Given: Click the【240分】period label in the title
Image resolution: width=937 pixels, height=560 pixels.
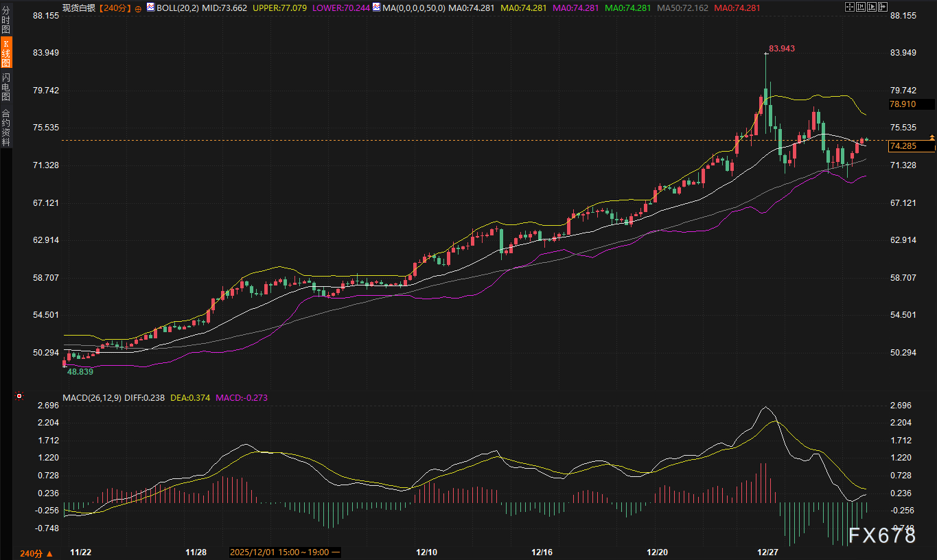Looking at the screenshot, I should [x=113, y=8].
